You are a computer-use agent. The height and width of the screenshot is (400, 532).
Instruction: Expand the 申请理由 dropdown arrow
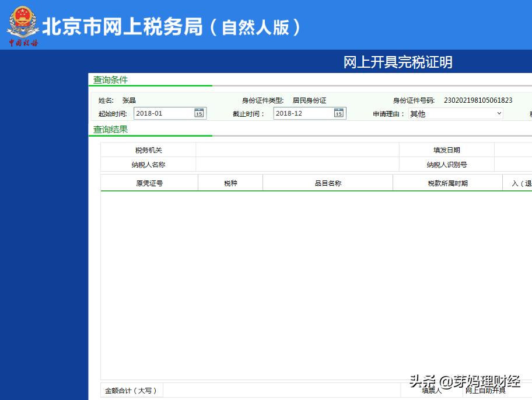pos(499,113)
